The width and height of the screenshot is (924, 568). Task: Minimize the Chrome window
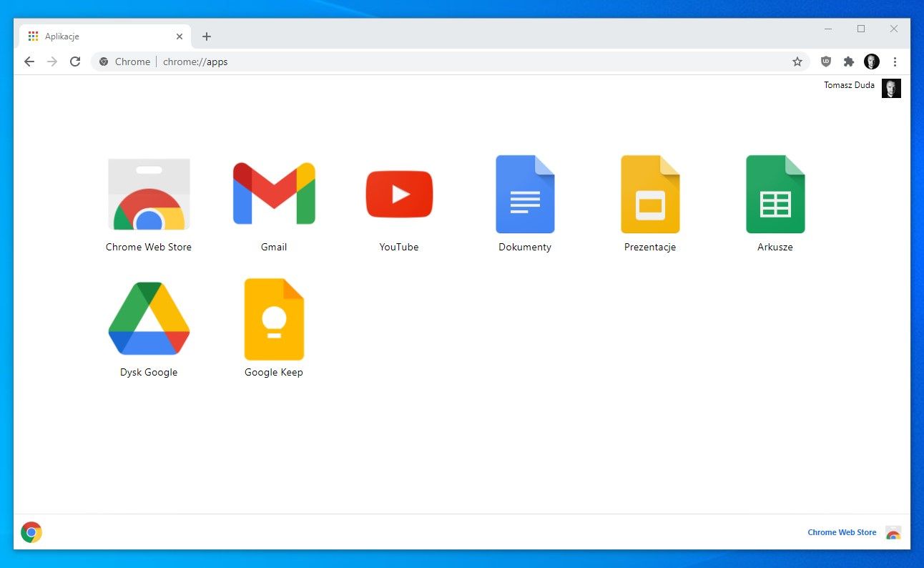click(x=828, y=29)
